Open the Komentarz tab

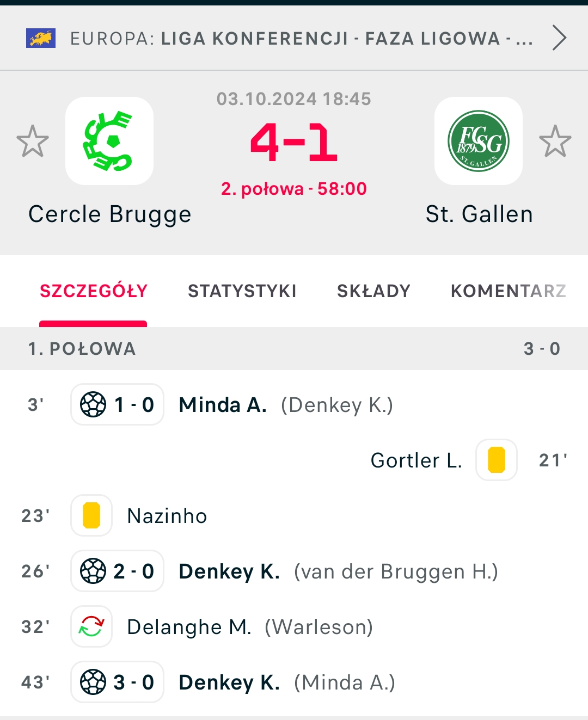508,291
